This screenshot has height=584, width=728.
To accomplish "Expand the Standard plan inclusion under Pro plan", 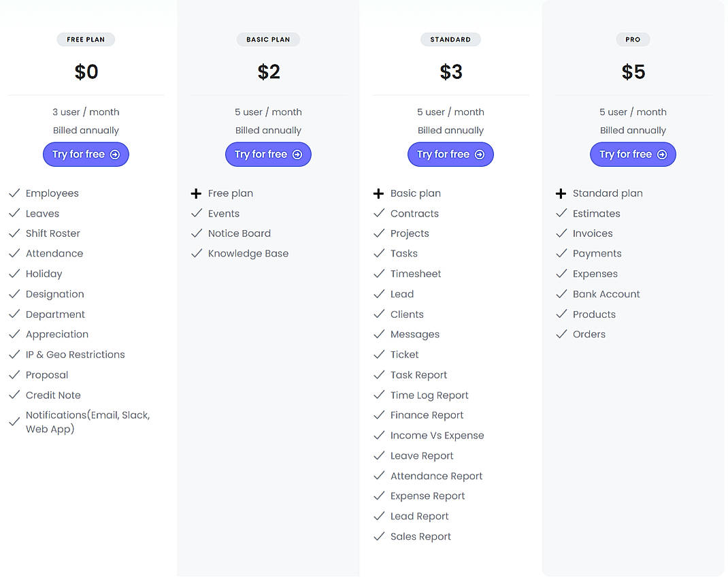I will 561,193.
